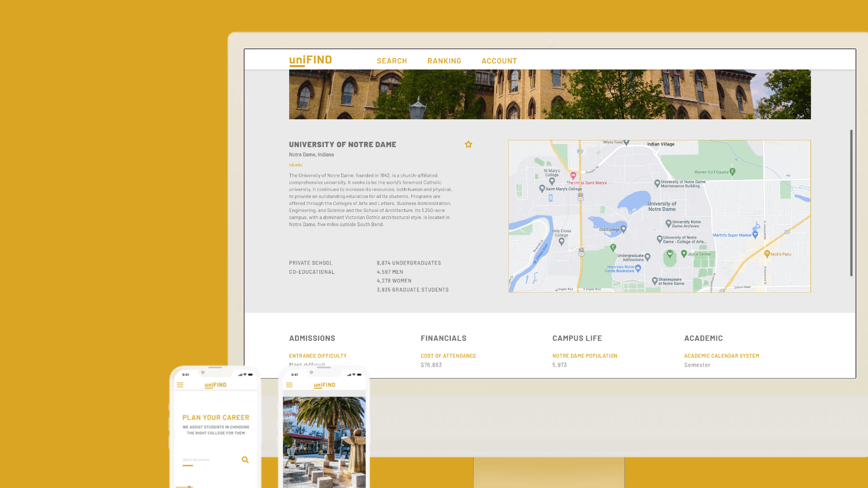Click the uniFIND logo on the desktop site
Viewport: 868px width, 488px height.
pyautogui.click(x=310, y=61)
